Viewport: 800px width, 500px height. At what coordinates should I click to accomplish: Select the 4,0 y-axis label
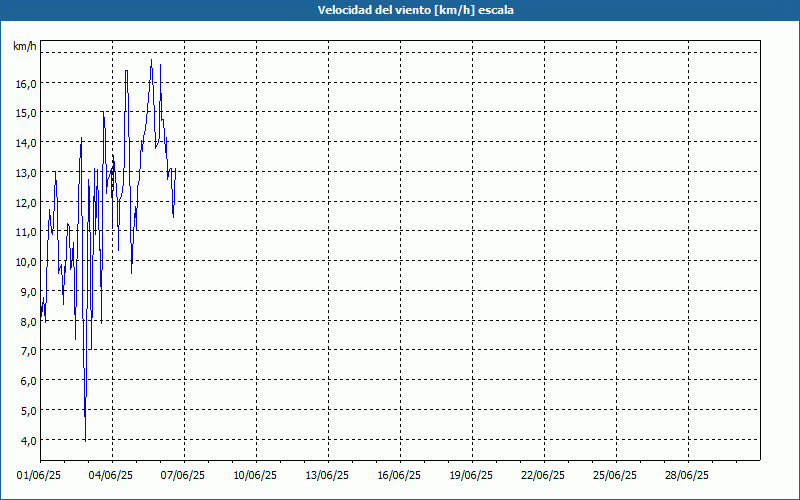(29, 441)
